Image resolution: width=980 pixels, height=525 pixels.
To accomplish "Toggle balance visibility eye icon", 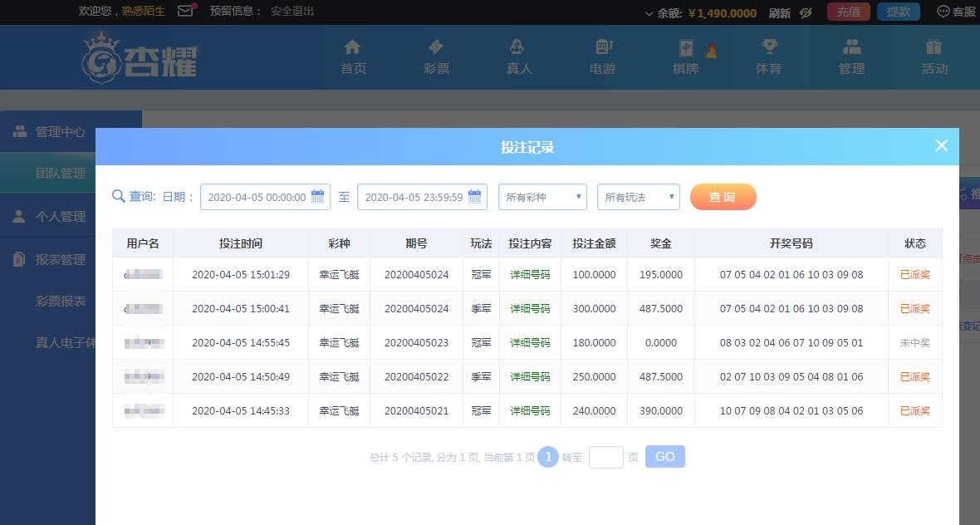I will click(x=806, y=12).
